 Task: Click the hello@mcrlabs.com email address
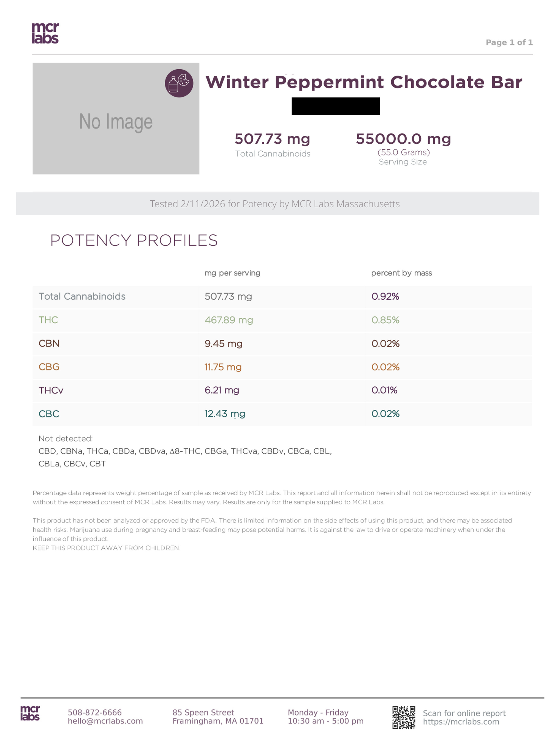point(105,721)
